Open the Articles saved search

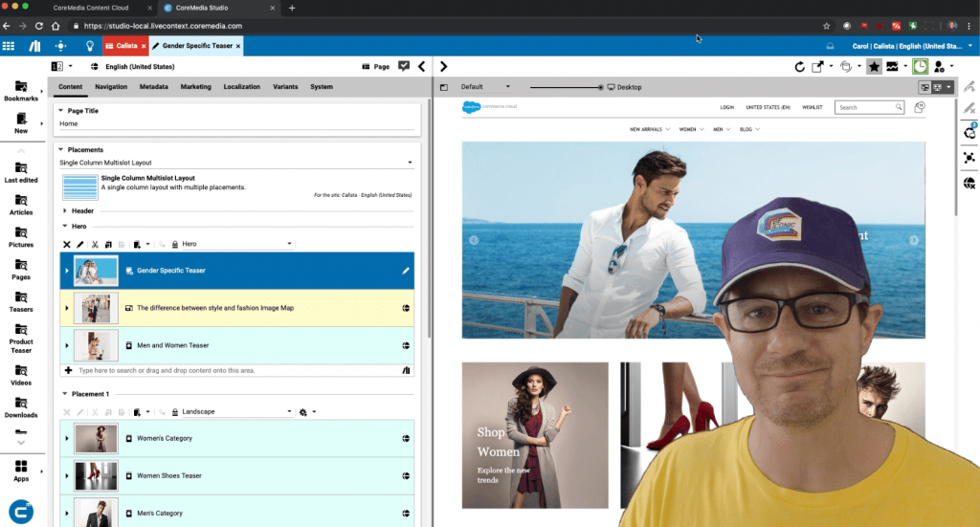point(21,205)
